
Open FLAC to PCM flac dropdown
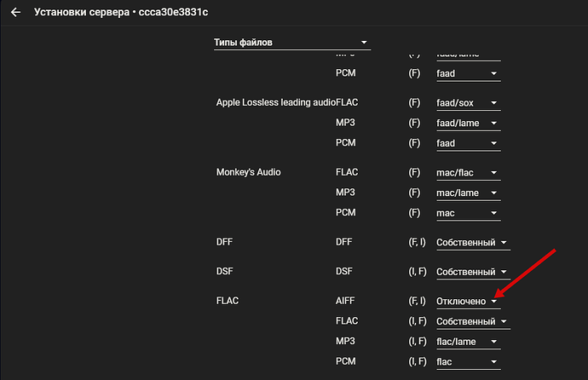click(469, 362)
